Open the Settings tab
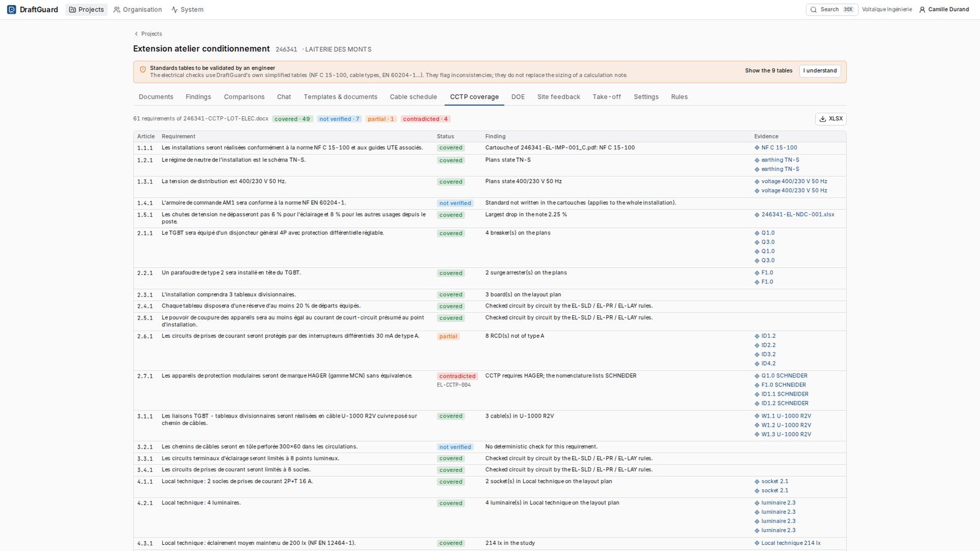 point(646,97)
